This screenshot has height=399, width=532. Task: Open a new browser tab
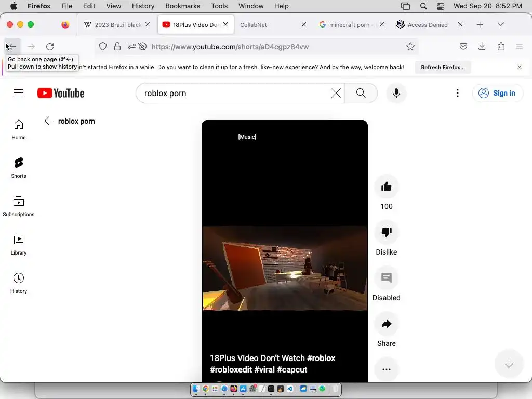480,25
